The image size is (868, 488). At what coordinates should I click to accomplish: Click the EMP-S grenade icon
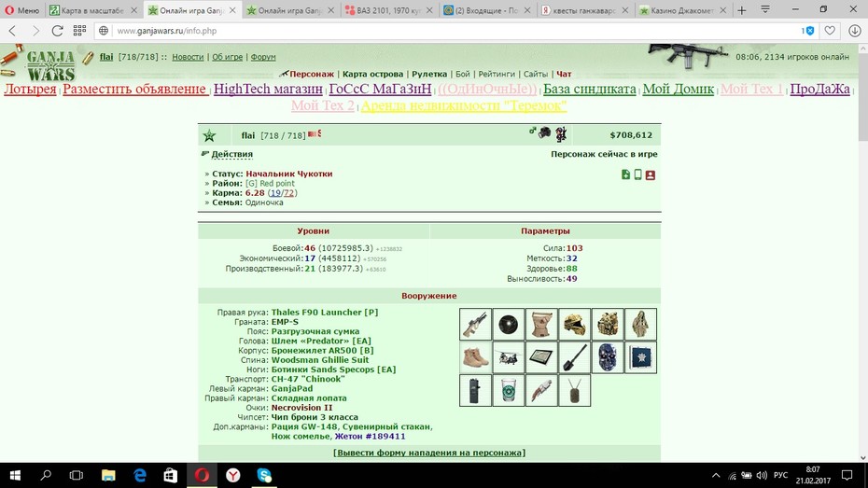pos(508,324)
